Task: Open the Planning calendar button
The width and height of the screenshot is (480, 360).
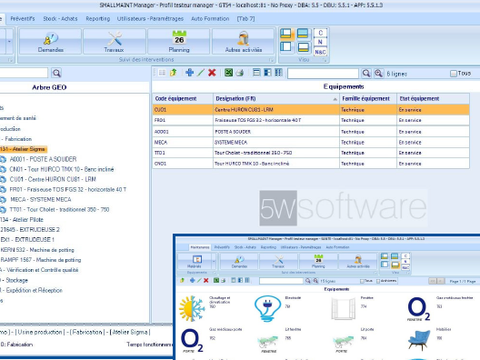Action: (x=179, y=41)
